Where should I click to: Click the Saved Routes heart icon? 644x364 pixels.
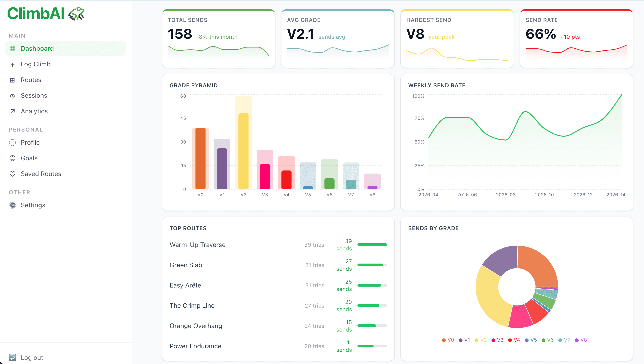pos(12,174)
